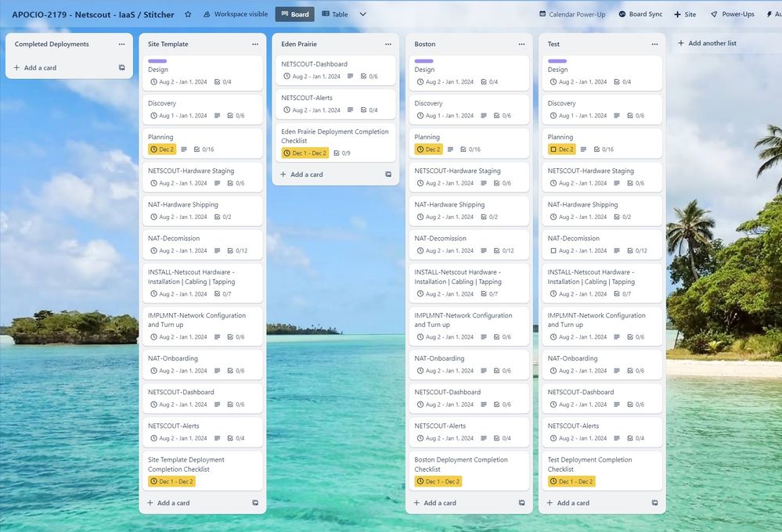Click checklist 0/9 icon on Eden Prairie checklist card
Screen dimensions: 782x532
(x=337, y=153)
